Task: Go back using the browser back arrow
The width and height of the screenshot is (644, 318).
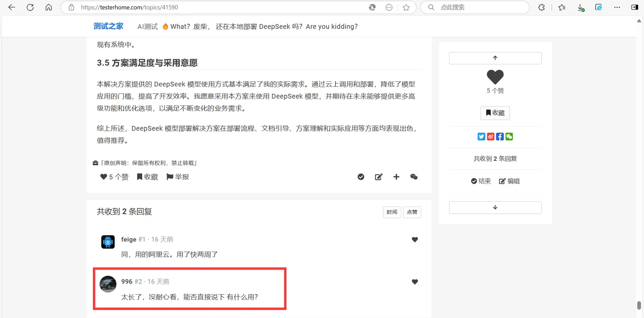Action: pos(12,7)
